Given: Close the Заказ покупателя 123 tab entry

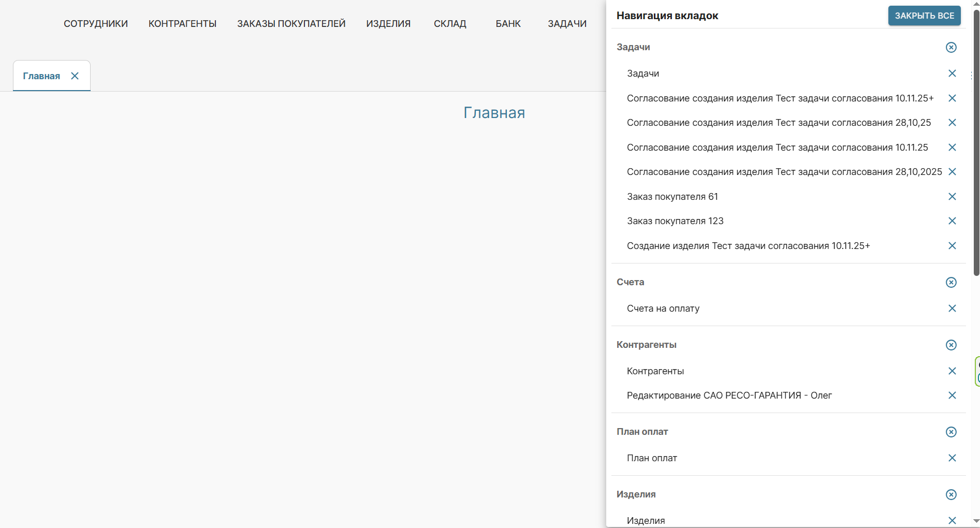Looking at the screenshot, I should 952,221.
